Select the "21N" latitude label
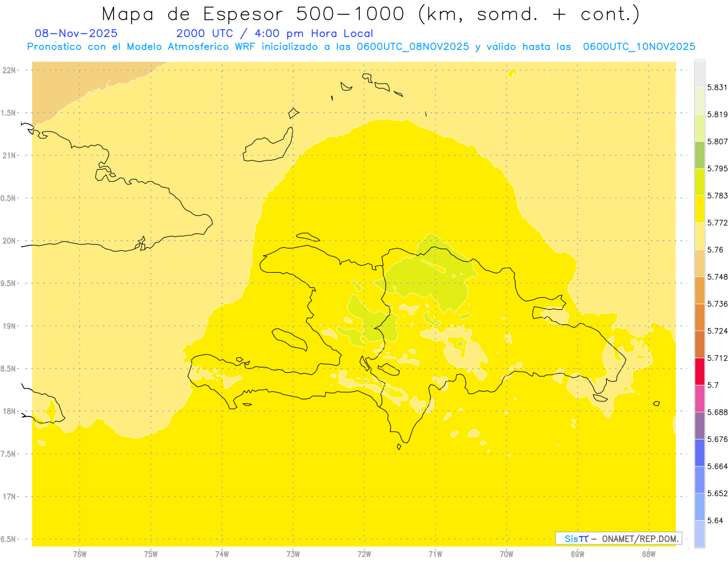 click(x=10, y=155)
